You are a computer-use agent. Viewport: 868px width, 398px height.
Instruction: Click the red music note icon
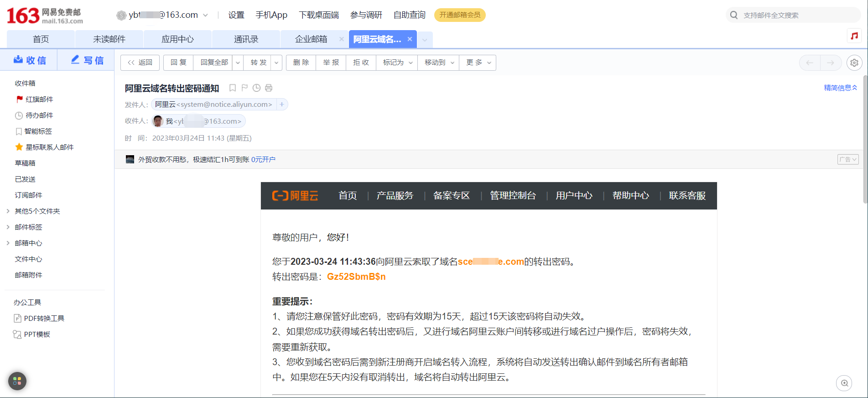pyautogui.click(x=854, y=36)
